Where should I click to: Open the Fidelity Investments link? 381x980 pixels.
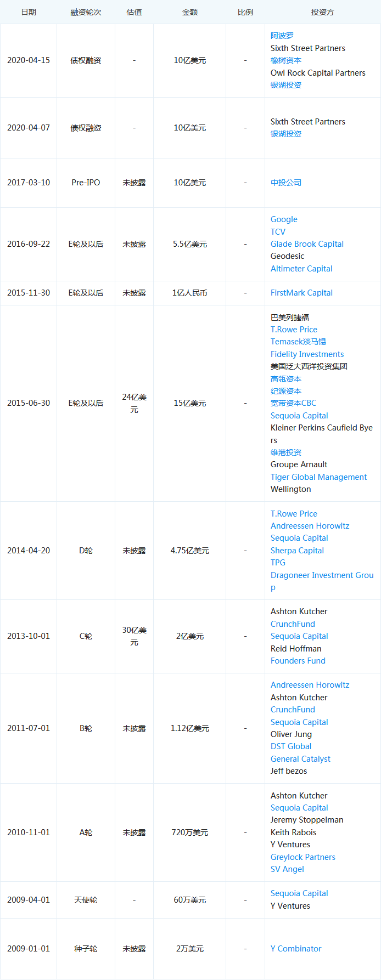[x=307, y=354]
